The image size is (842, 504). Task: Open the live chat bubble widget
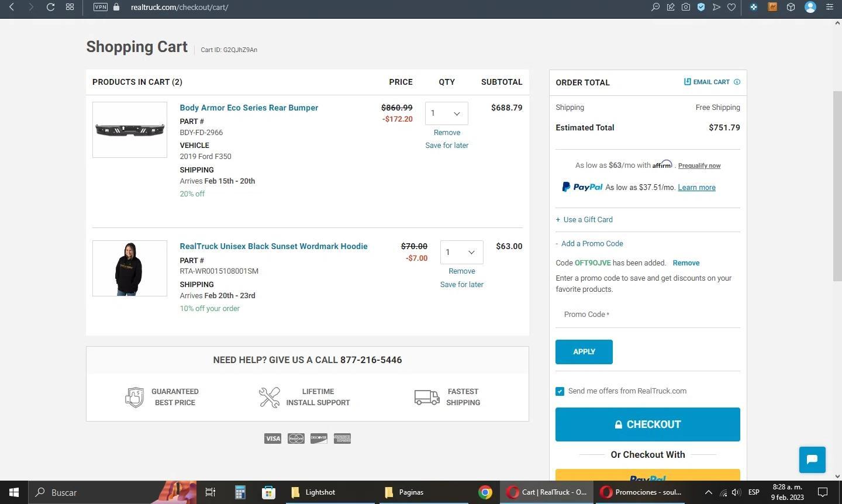[x=812, y=460]
